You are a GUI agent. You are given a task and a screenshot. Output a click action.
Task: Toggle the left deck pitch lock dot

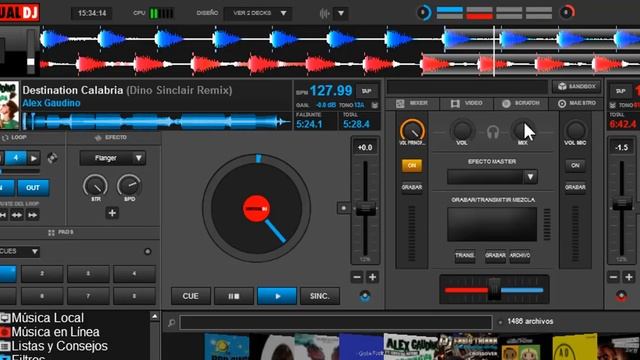point(344,208)
